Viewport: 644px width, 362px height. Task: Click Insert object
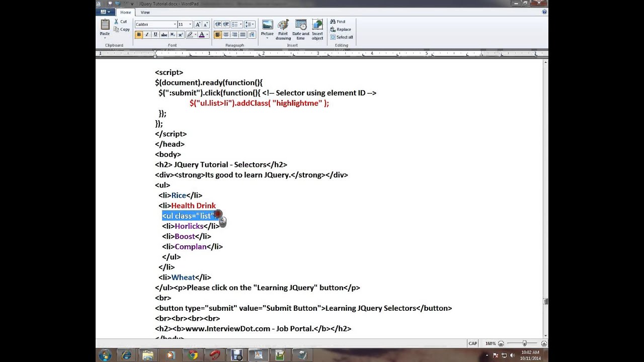coord(317,30)
